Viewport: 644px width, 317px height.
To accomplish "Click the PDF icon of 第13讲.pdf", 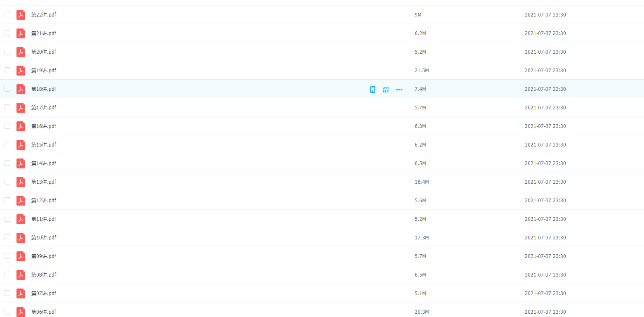I will tap(21, 182).
